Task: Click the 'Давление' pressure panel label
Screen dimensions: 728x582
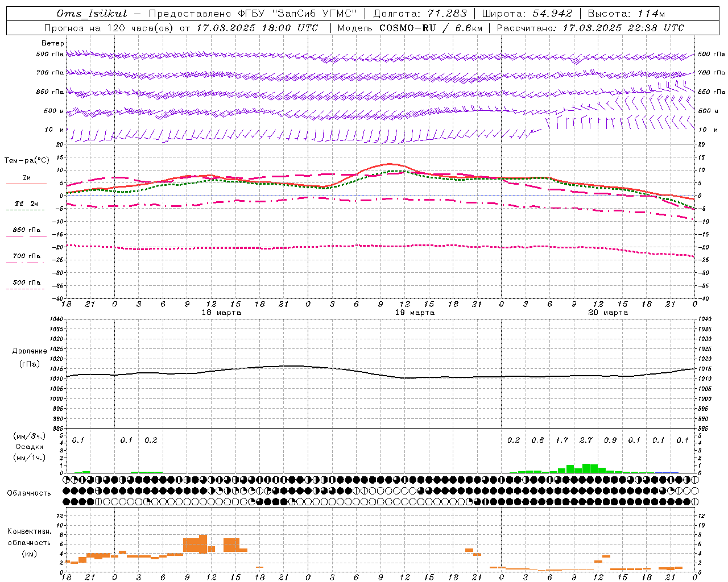Action: (30, 351)
